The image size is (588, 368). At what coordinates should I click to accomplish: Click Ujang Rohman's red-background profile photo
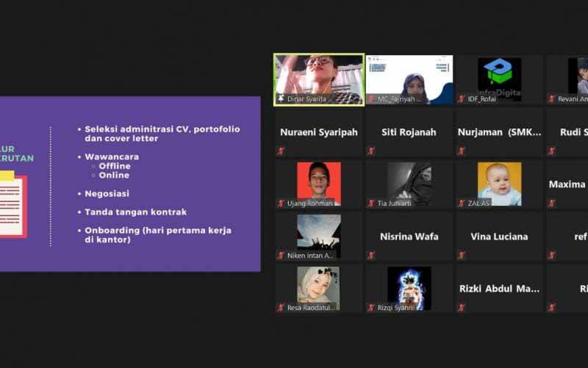click(319, 184)
